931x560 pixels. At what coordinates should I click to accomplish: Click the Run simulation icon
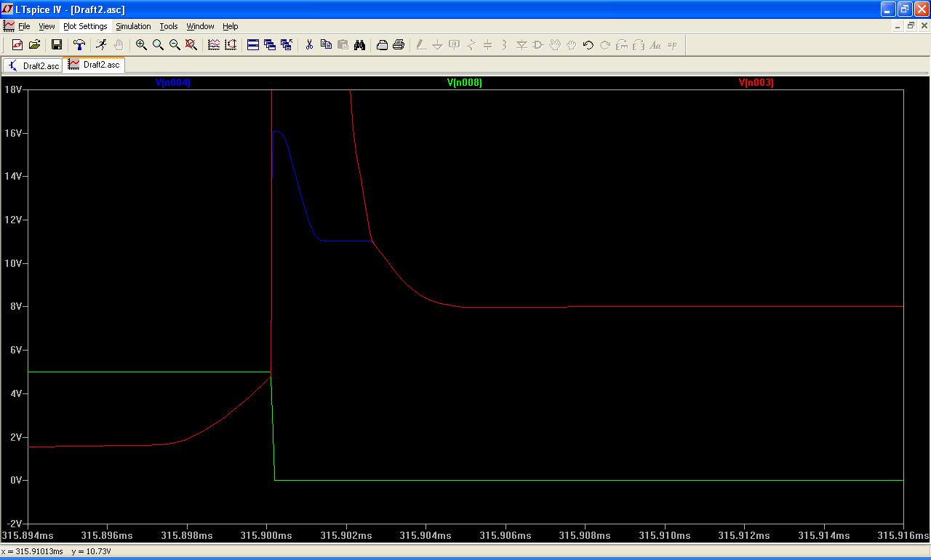pos(101,45)
